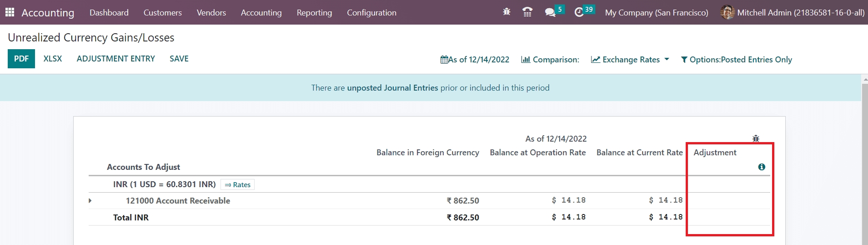Open the VoIP phone icon
Screen dimensions: 868x245
click(527, 12)
